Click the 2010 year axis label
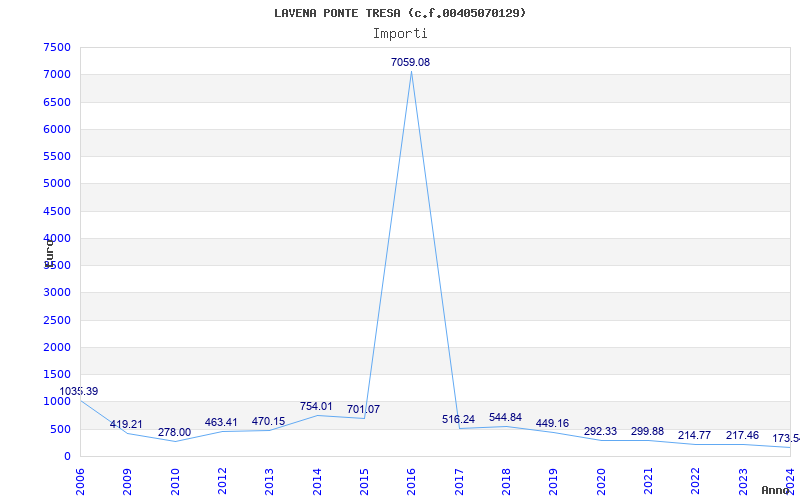Image resolution: width=800 pixels, height=500 pixels. tap(175, 481)
